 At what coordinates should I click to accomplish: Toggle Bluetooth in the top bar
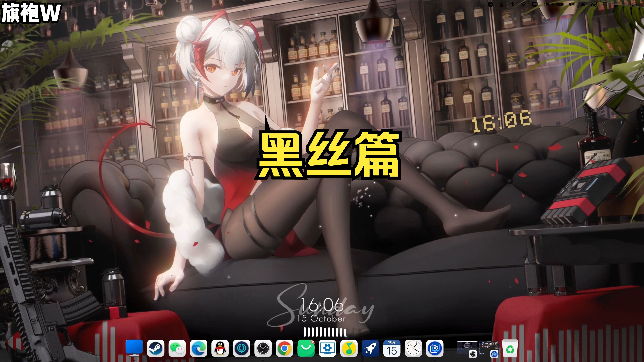coord(512,4)
